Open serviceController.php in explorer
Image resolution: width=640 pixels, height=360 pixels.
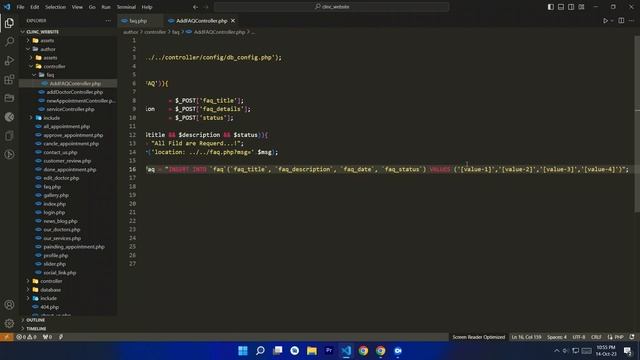[x=70, y=109]
